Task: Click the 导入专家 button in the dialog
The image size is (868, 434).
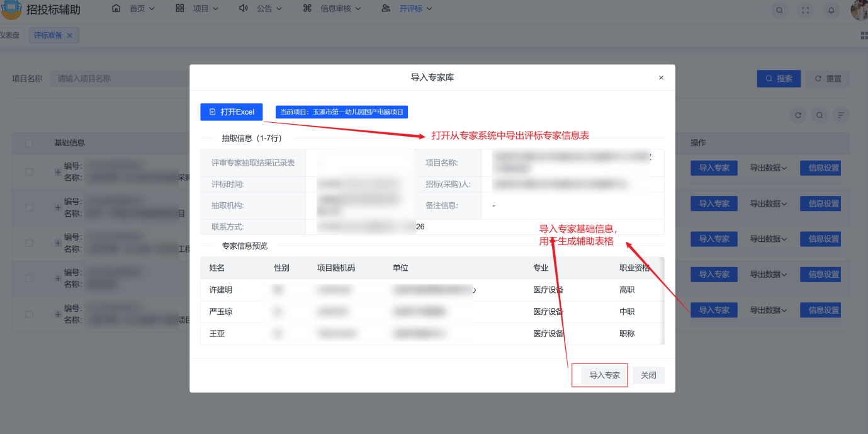Action: (x=599, y=375)
